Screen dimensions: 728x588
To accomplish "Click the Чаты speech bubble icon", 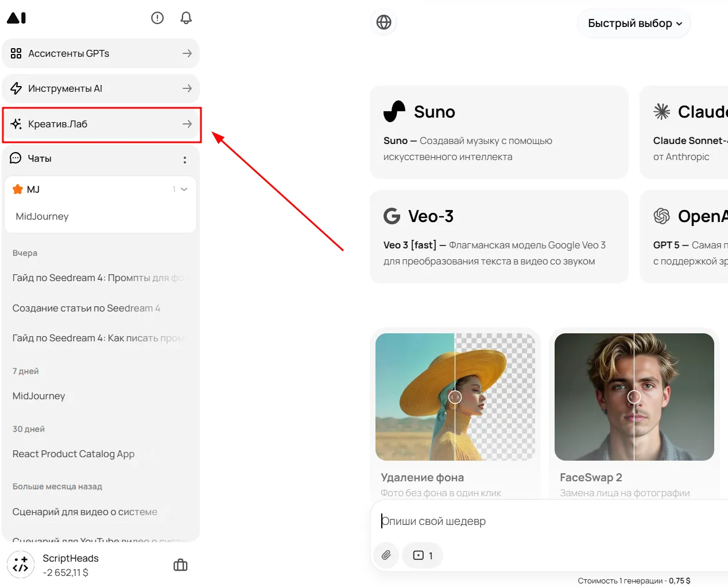I will tap(16, 158).
